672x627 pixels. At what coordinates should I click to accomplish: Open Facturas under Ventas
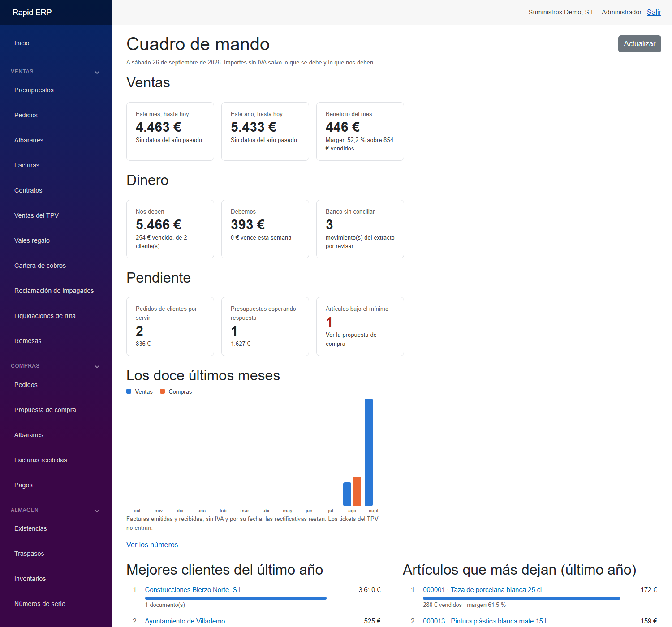(x=27, y=165)
